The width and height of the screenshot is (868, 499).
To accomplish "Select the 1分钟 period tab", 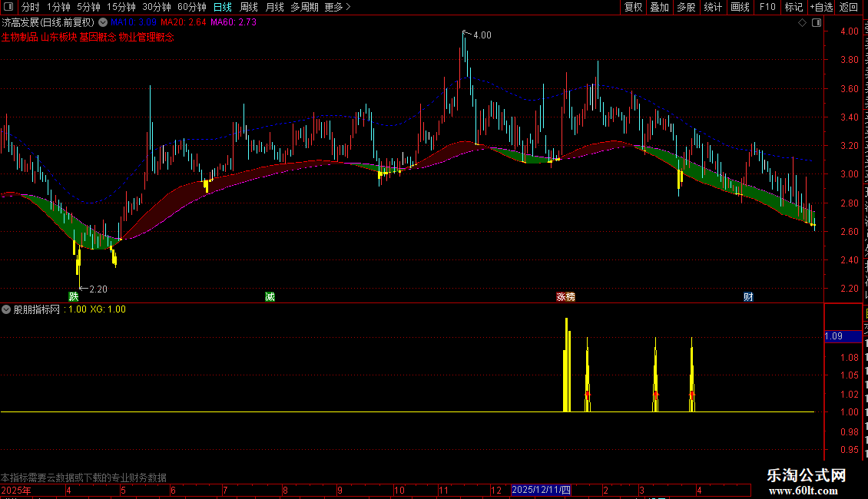I will pos(58,7).
